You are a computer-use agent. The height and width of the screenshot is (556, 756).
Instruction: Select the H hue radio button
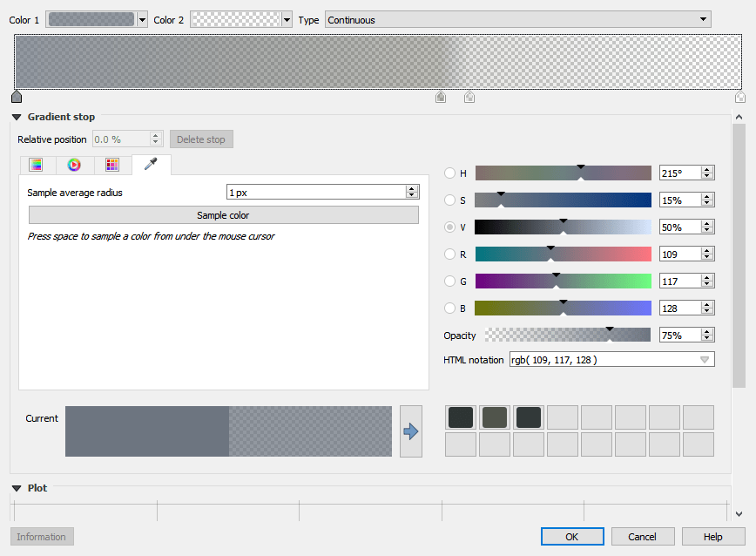449,173
